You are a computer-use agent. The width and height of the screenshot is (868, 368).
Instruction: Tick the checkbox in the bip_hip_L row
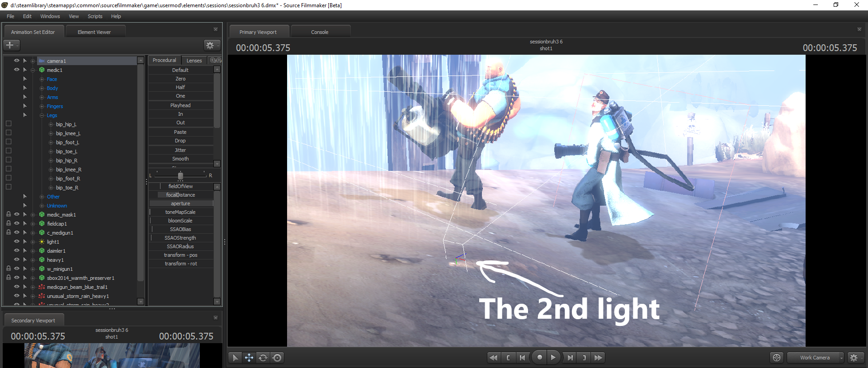tap(9, 124)
